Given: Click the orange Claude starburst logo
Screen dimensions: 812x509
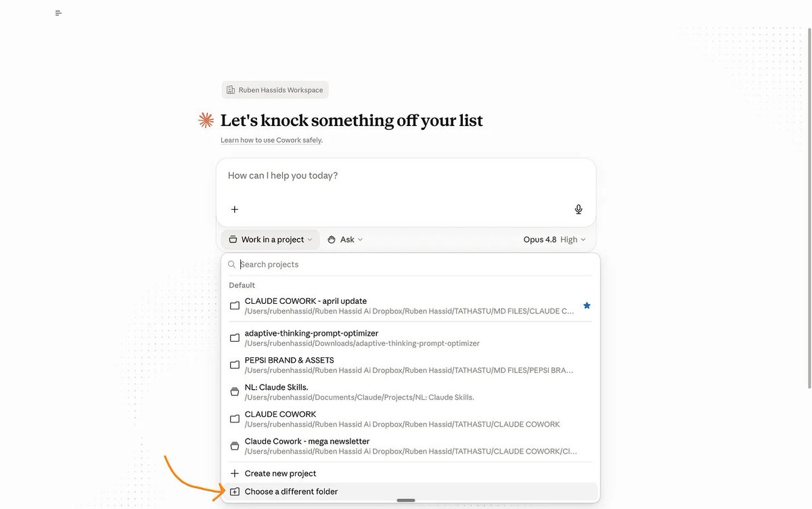Looking at the screenshot, I should click(206, 120).
